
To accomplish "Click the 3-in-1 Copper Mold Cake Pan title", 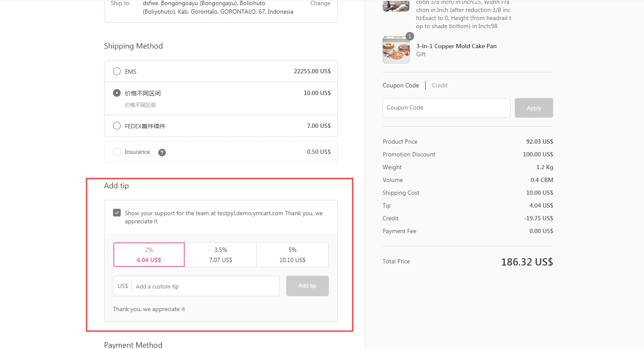I will pos(456,46).
